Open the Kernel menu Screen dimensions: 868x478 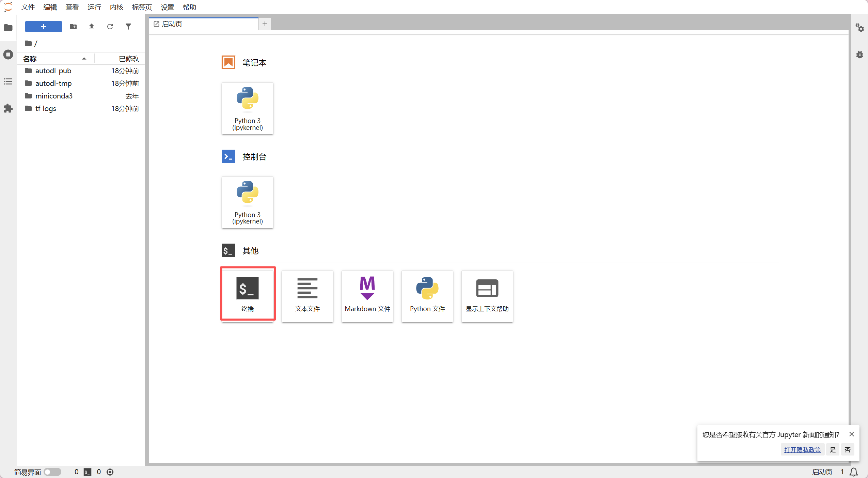pyautogui.click(x=116, y=7)
